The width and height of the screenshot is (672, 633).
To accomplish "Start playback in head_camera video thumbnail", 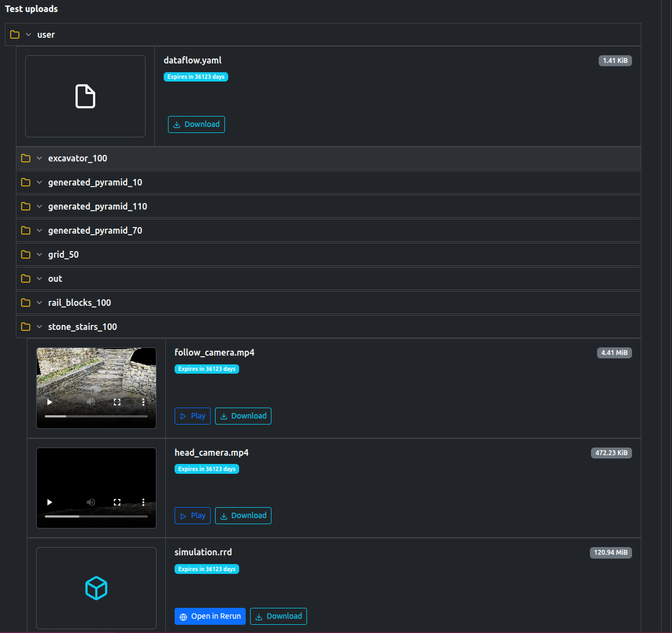I will [50, 502].
